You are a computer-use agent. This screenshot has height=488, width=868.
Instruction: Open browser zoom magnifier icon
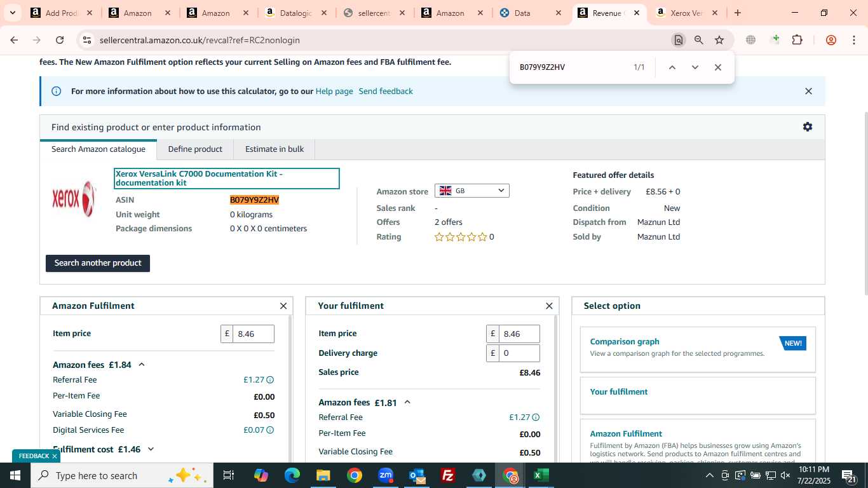(699, 40)
